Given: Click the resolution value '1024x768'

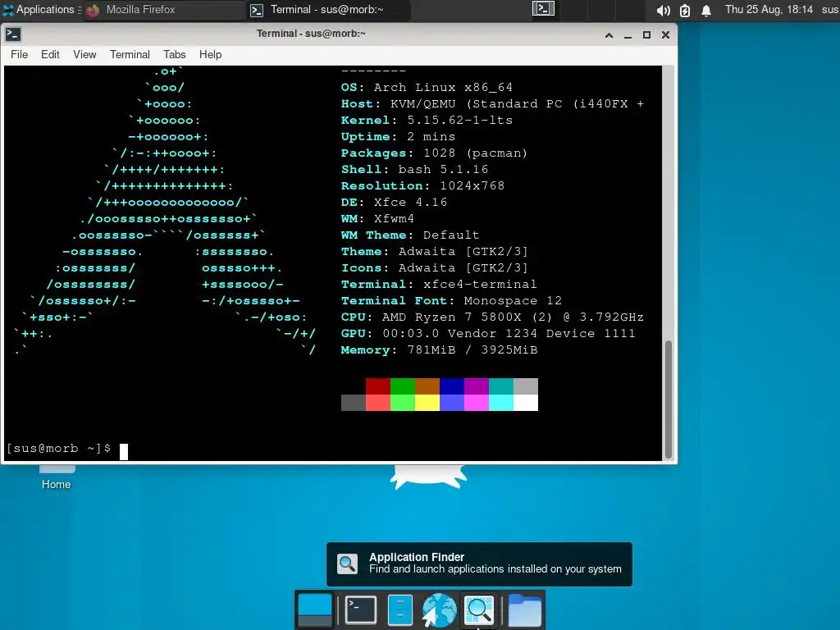Looking at the screenshot, I should [472, 186].
